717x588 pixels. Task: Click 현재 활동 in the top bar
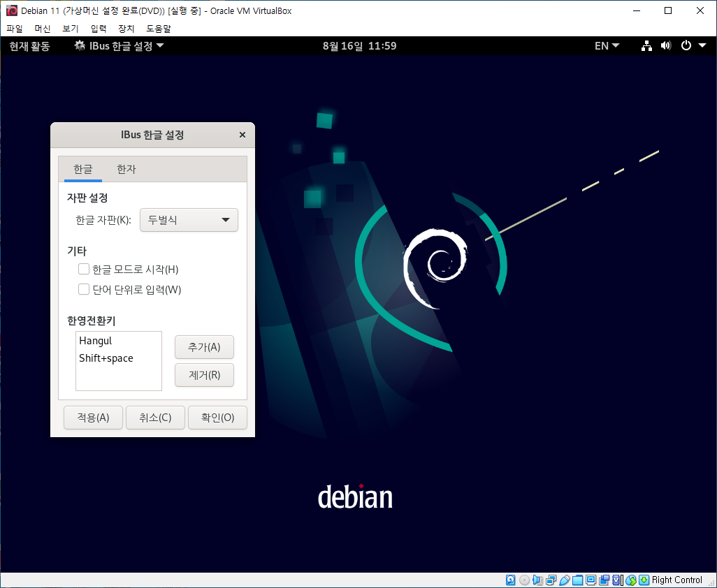pyautogui.click(x=30, y=45)
